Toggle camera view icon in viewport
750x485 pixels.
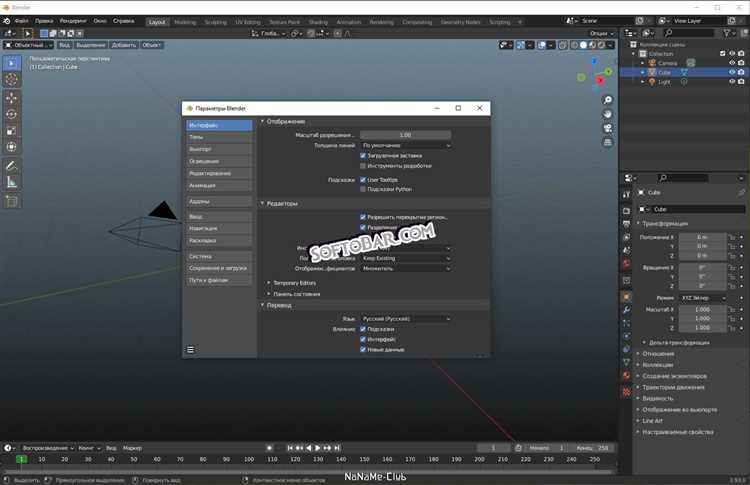point(607,128)
